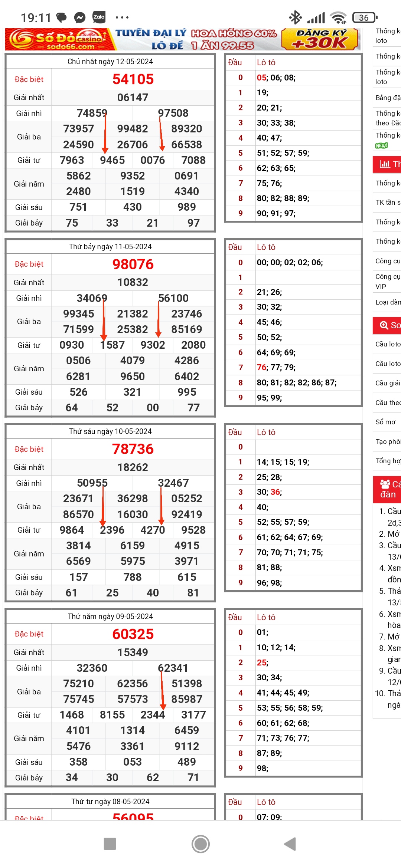Screen dimensions: 401x868
Task: Tap the Bluetooth status icon
Action: [x=296, y=17]
